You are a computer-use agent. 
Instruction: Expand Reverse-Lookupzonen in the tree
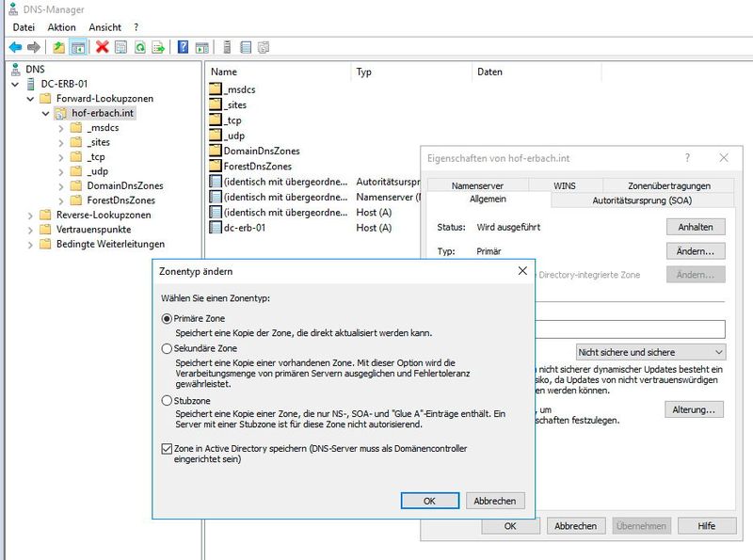[31, 215]
